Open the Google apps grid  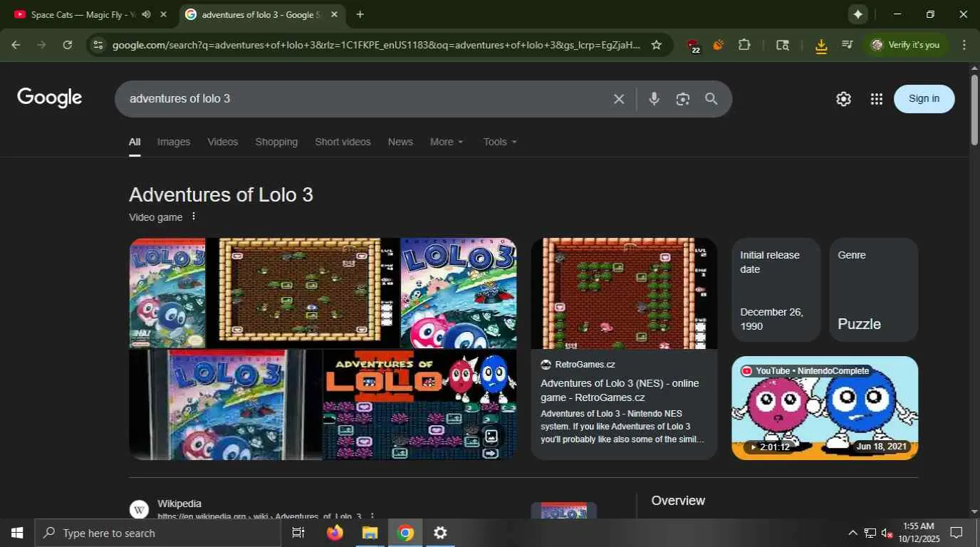click(877, 99)
